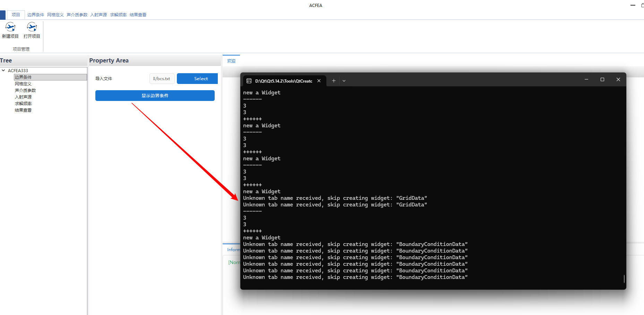Click the terminal tab title D:\Qt\Qt5.14.2

284,81
